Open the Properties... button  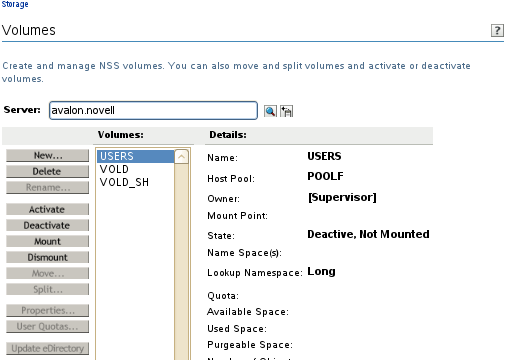[48, 310]
